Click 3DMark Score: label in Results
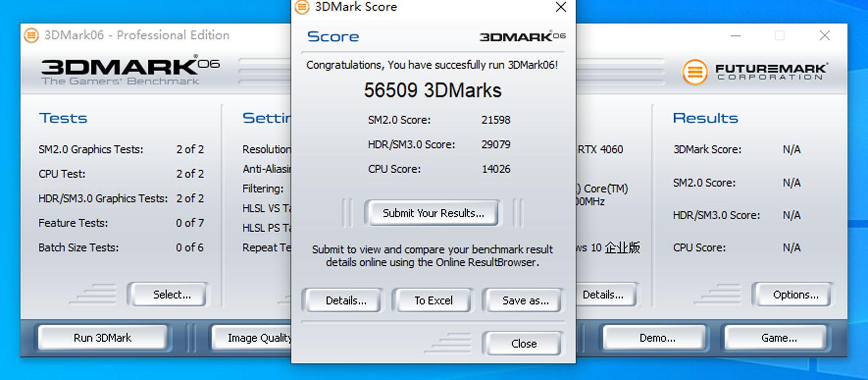The image size is (868, 380). [707, 149]
